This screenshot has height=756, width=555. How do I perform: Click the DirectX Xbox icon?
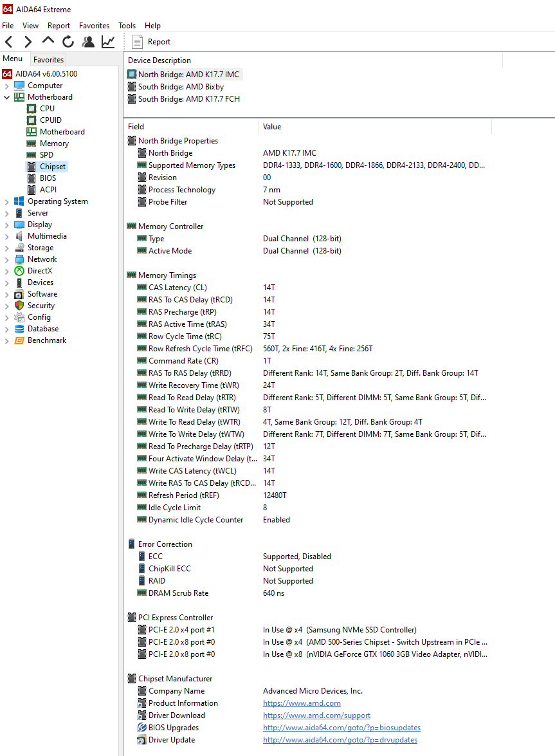(x=19, y=270)
